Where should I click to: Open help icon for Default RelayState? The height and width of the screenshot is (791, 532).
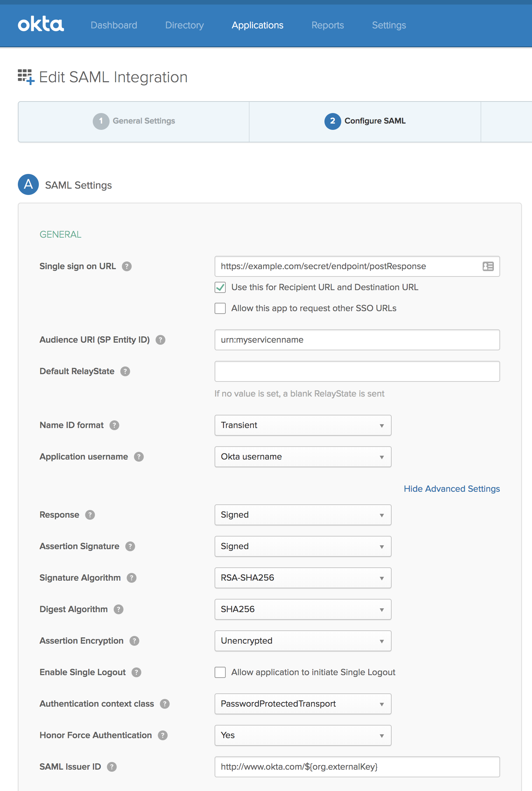pyautogui.click(x=125, y=371)
